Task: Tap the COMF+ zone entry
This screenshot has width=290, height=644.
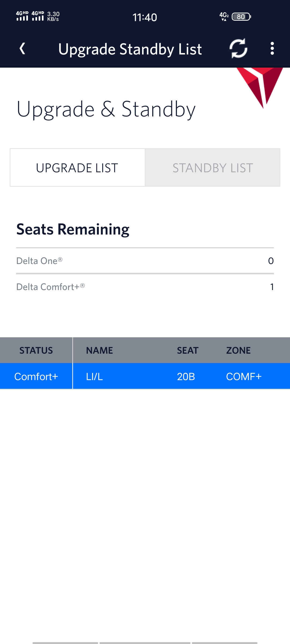Action: tap(244, 376)
